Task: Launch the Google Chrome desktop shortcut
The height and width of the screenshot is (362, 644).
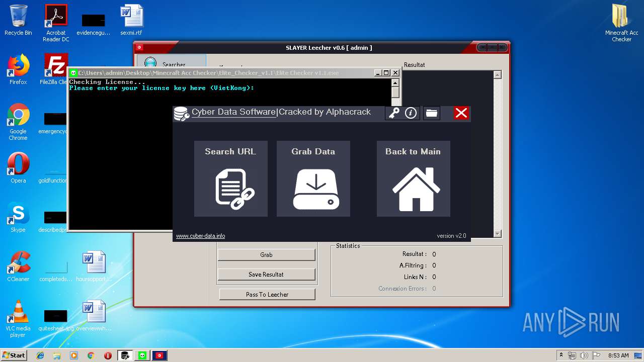Action: coord(18,122)
